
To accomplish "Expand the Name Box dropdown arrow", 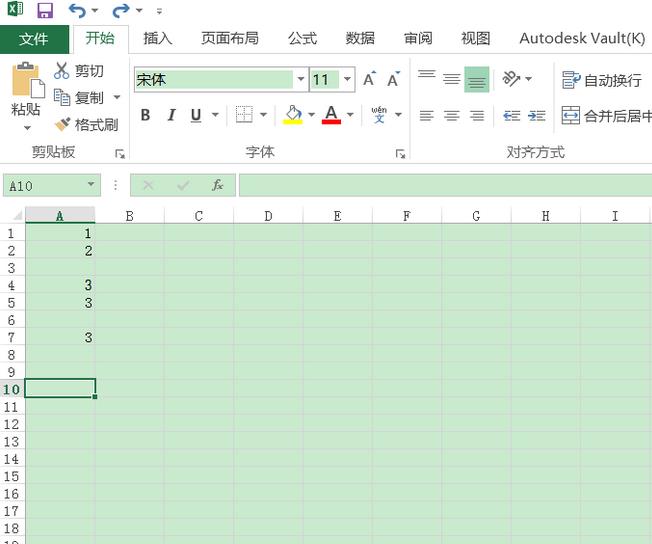I will [x=91, y=185].
